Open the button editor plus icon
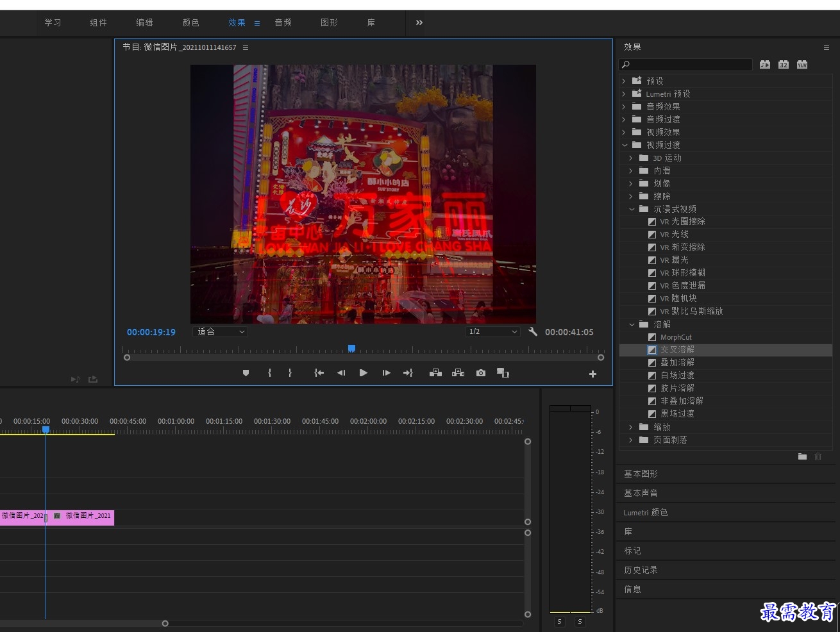 pos(592,374)
